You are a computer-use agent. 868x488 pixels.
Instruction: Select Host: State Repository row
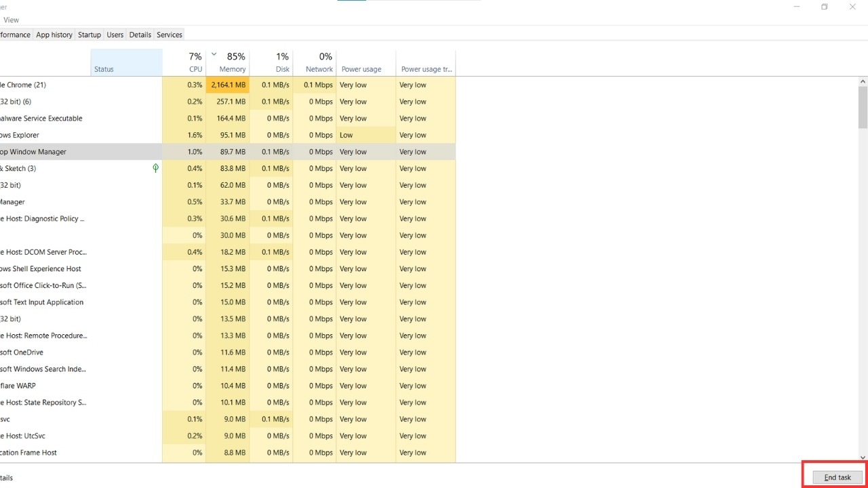228,403
